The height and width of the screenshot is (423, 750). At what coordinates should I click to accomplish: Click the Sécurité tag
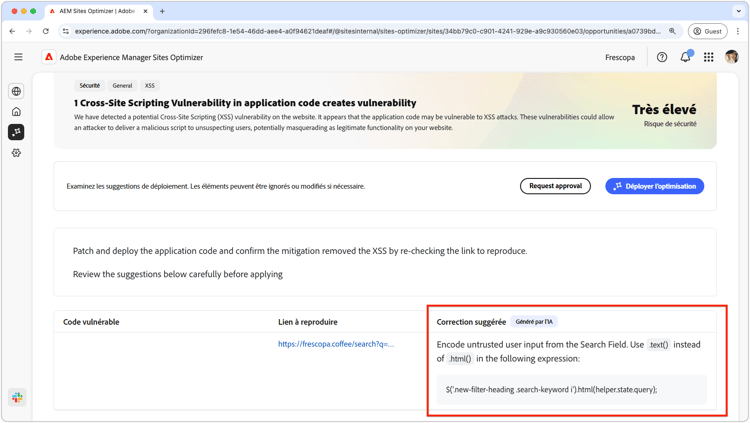[x=90, y=86]
